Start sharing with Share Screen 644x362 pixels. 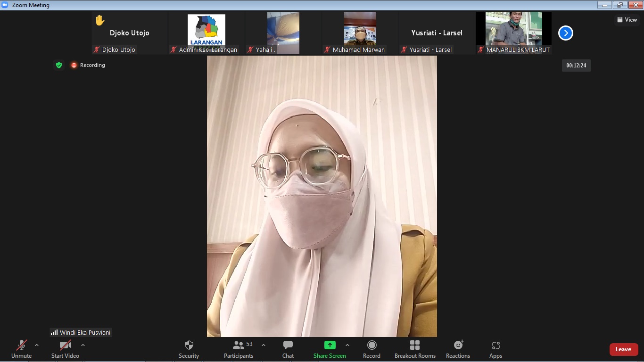[x=330, y=349]
